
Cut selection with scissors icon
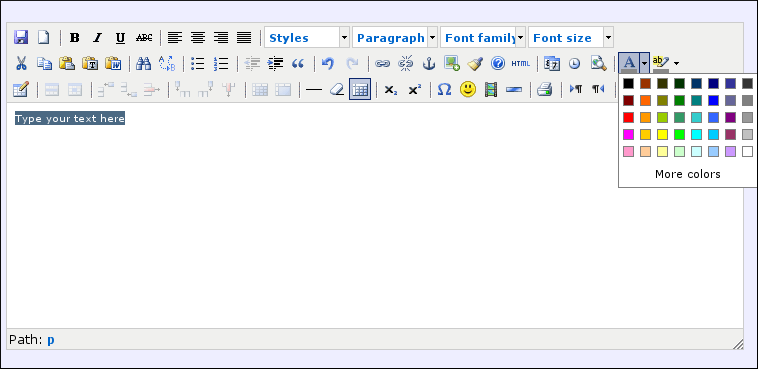coord(21,63)
